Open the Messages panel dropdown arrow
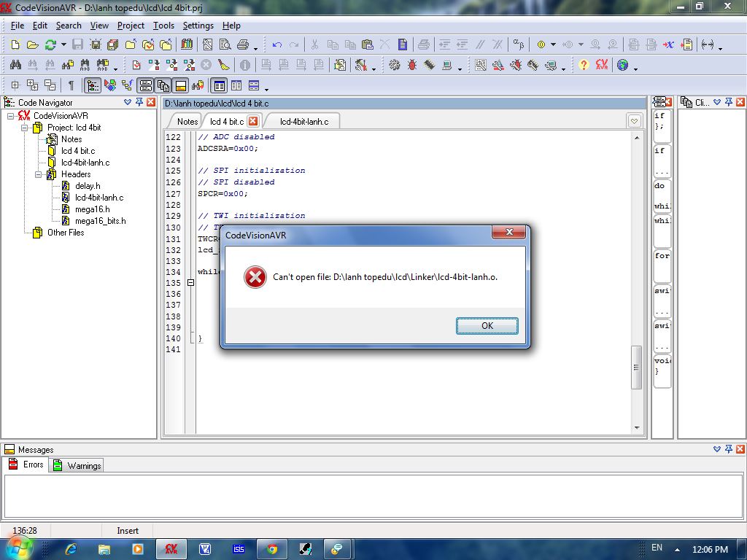747x560 pixels. 717,449
